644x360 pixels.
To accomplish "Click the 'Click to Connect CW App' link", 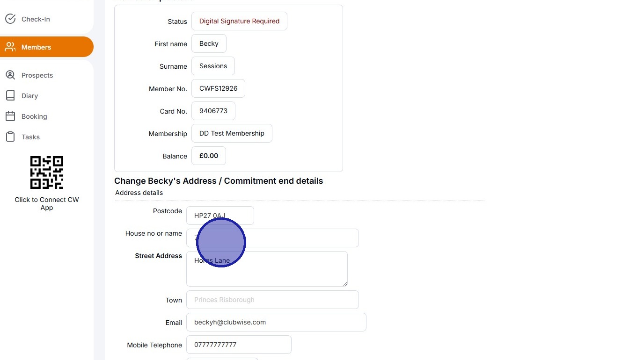I will pos(47,203).
